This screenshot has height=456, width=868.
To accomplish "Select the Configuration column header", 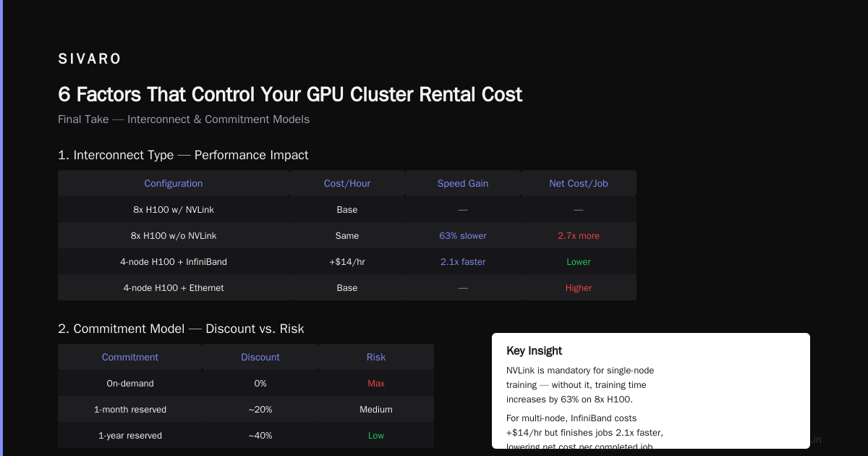I will tap(174, 183).
